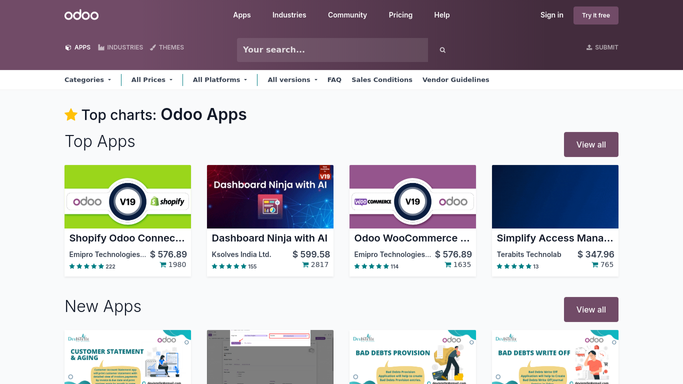Screen dimensions: 683x384
Task: Click star rating with 222 reviews
Action: pyautogui.click(x=87, y=266)
